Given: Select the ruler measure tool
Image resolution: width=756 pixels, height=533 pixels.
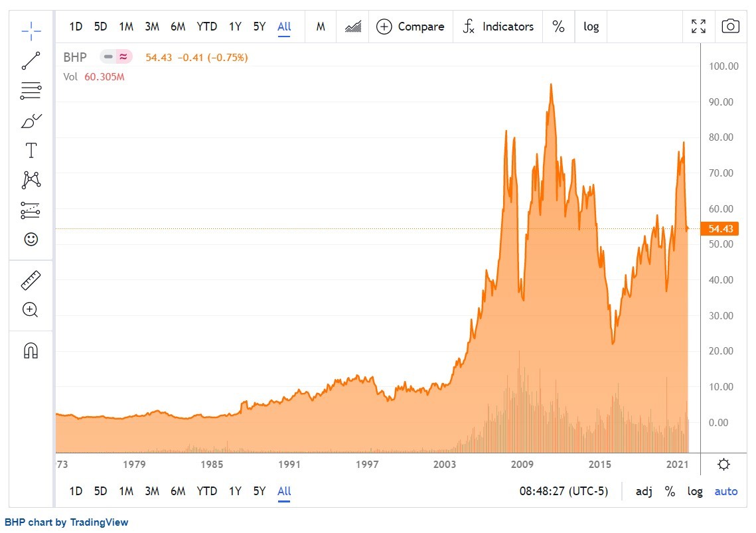Looking at the screenshot, I should coord(31,280).
